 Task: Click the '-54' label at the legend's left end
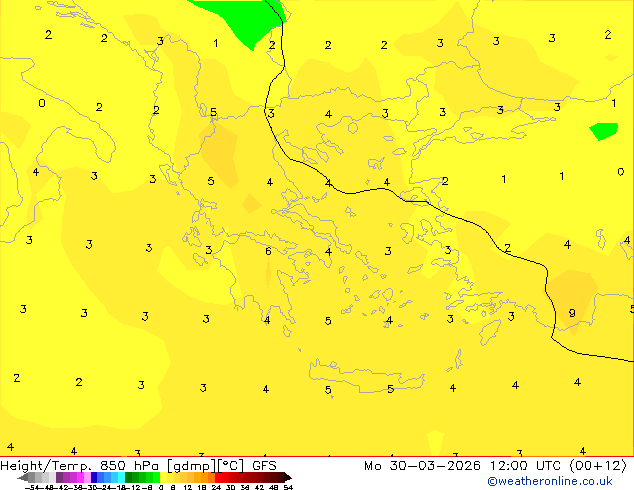click(x=32, y=487)
